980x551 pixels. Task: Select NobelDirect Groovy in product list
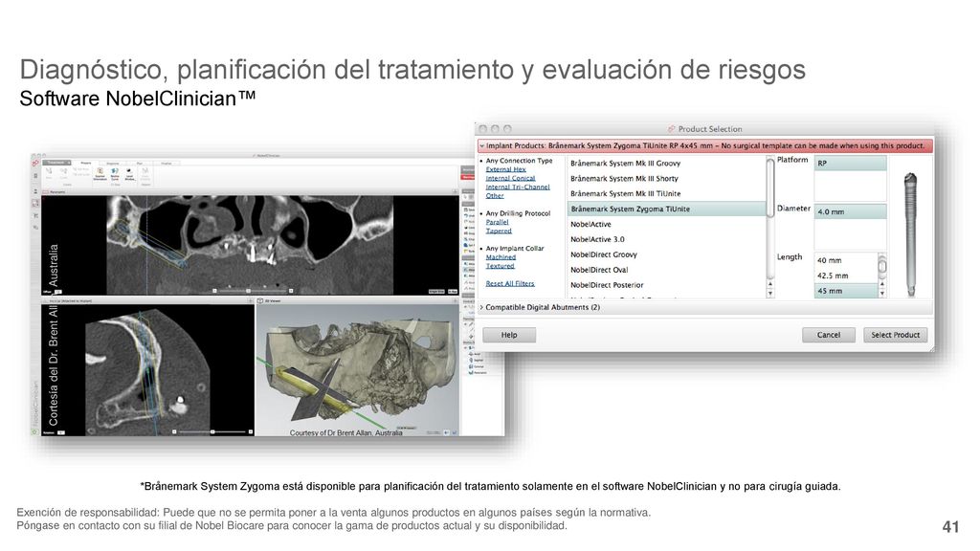[666, 254]
